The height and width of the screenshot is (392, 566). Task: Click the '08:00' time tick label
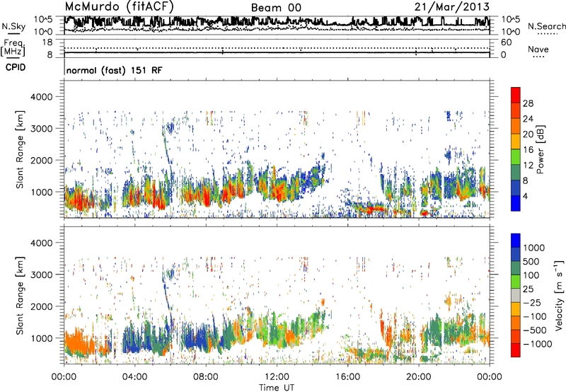click(205, 377)
